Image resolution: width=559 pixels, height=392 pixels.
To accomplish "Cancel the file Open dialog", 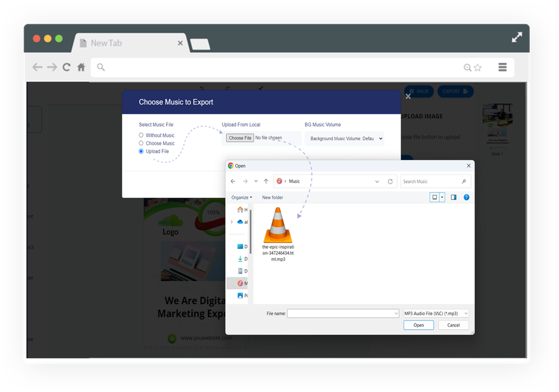I will pyautogui.click(x=454, y=325).
